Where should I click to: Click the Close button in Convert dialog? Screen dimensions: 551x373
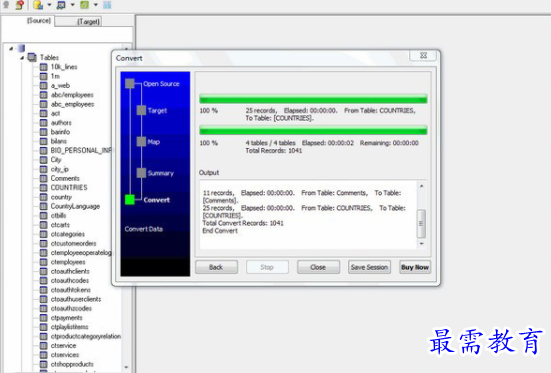point(318,267)
